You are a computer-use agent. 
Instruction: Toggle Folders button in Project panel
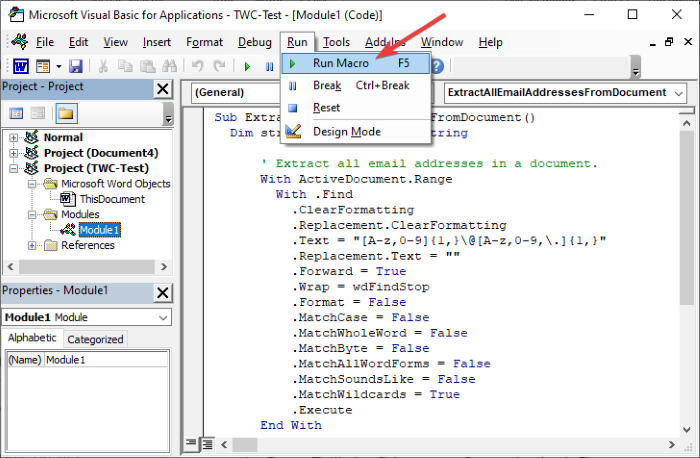pyautogui.click(x=66, y=113)
